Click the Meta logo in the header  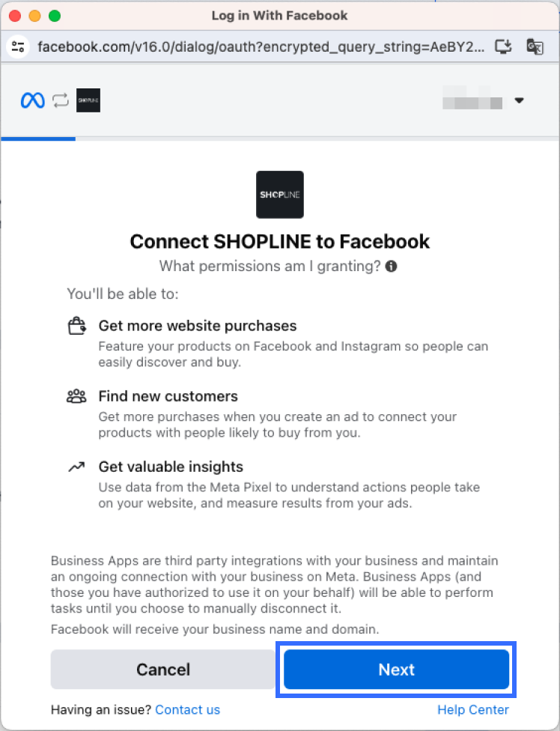coord(33,100)
